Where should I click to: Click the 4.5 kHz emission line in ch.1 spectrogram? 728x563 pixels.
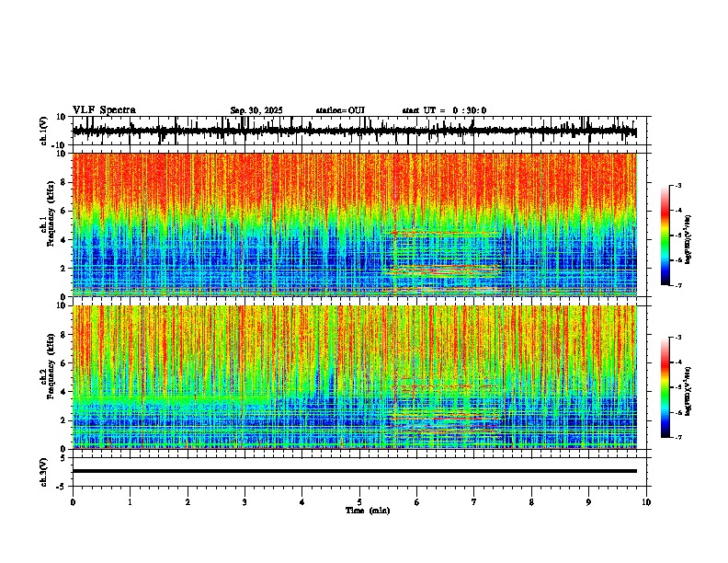pyautogui.click(x=446, y=233)
